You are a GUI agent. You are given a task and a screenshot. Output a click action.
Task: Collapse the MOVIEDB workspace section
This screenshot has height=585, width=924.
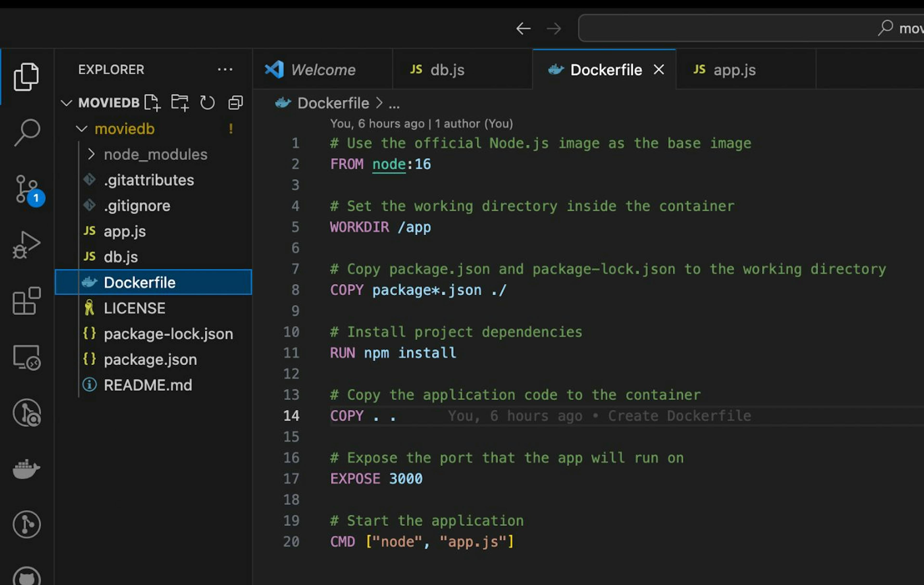pos(66,103)
